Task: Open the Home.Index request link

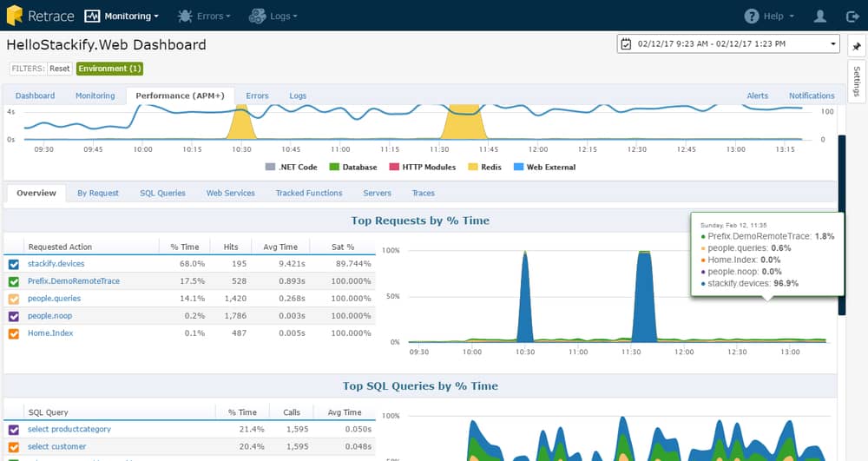Action: point(50,333)
